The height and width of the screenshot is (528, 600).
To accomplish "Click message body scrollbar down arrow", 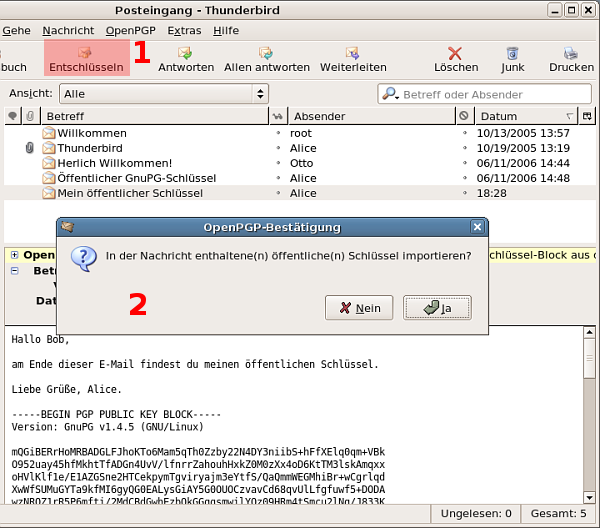I will tap(589, 497).
